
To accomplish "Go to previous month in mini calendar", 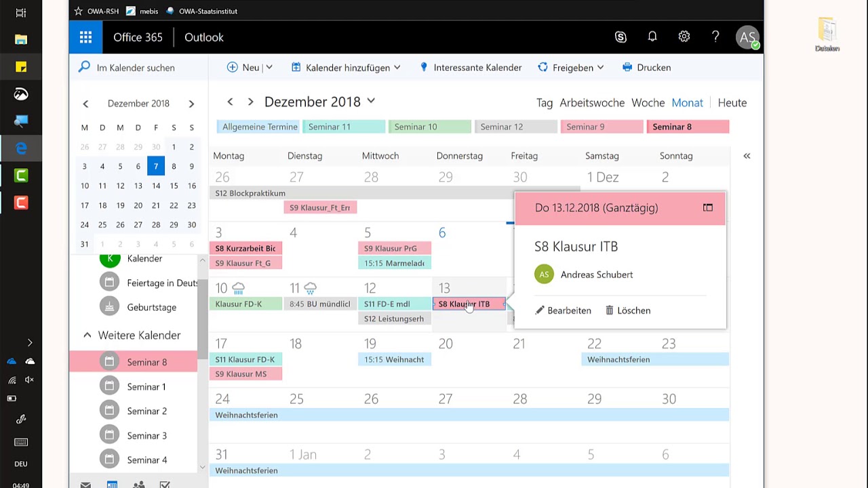I will pyautogui.click(x=85, y=104).
